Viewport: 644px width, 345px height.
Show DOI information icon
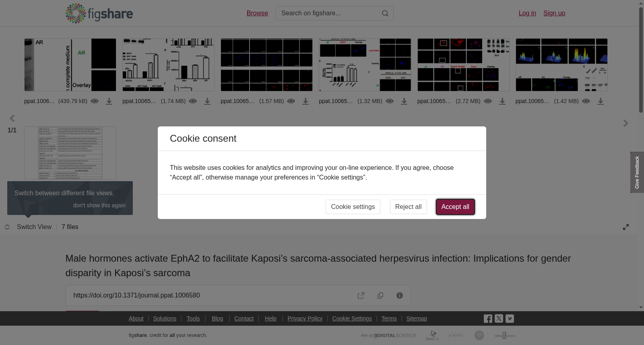tap(400, 295)
